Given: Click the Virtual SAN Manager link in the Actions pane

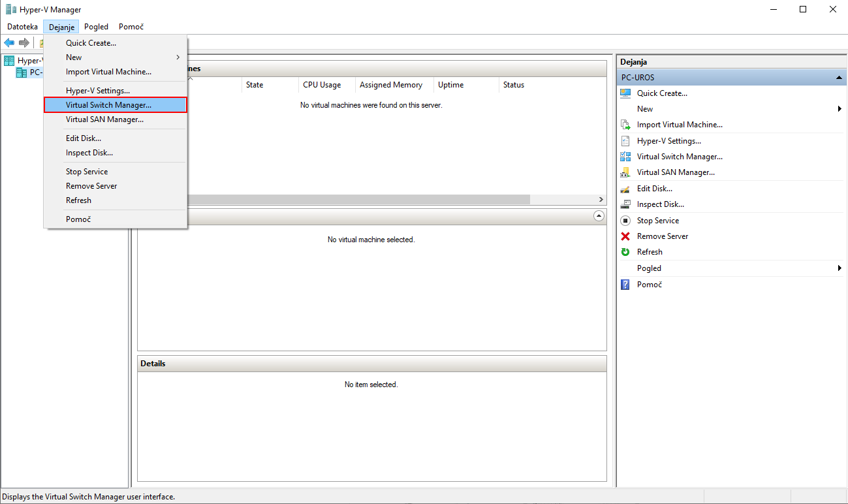Looking at the screenshot, I should [x=676, y=172].
